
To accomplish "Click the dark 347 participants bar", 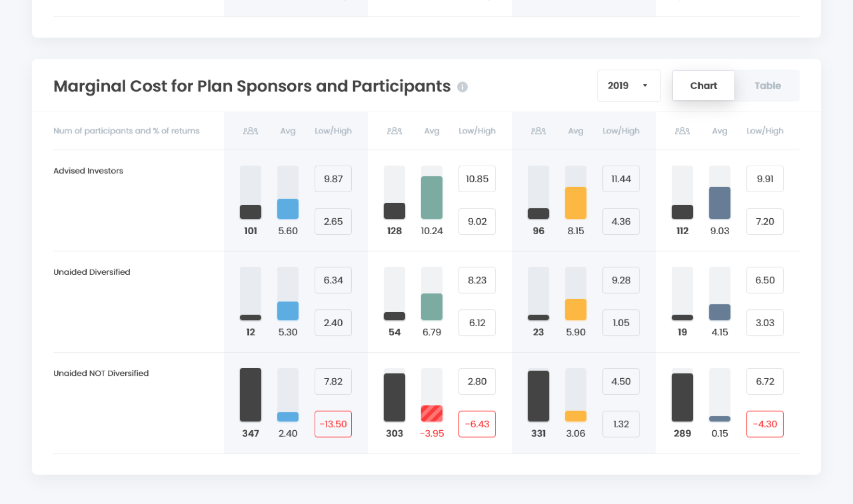I will tap(251, 395).
